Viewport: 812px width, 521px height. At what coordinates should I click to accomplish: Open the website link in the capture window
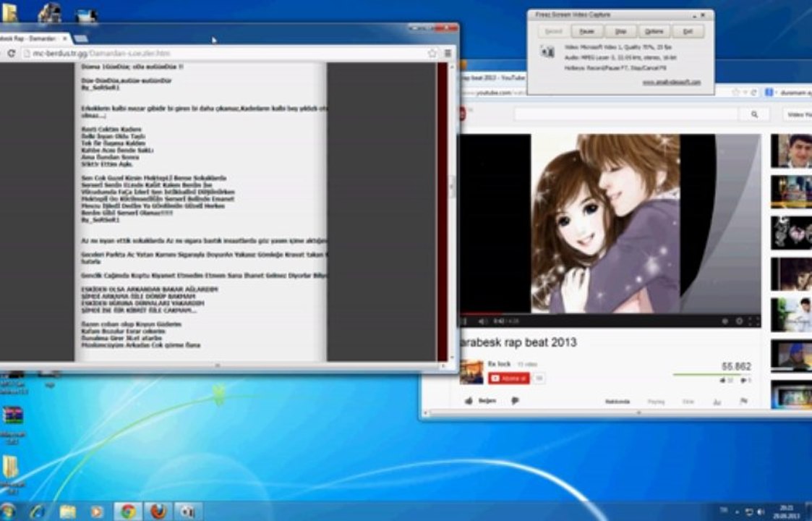tap(672, 82)
